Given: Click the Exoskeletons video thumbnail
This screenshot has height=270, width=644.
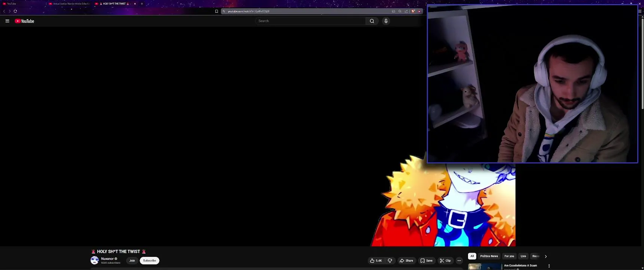Looking at the screenshot, I should tap(485, 267).
